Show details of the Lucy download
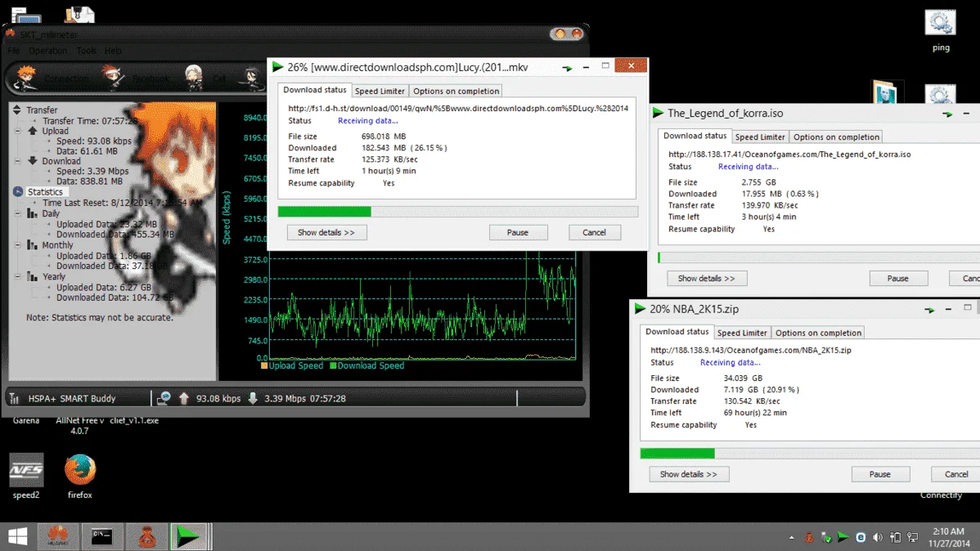Screen dimensions: 980x551 click(326, 232)
